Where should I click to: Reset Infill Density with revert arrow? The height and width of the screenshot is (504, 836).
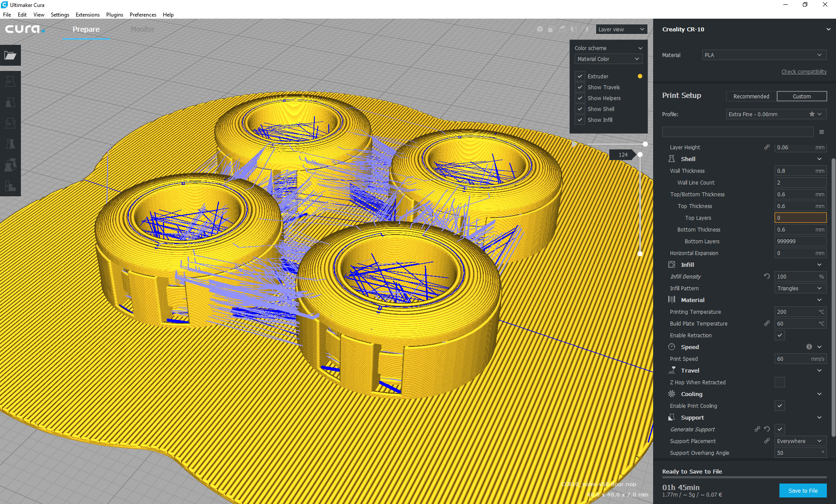767,276
